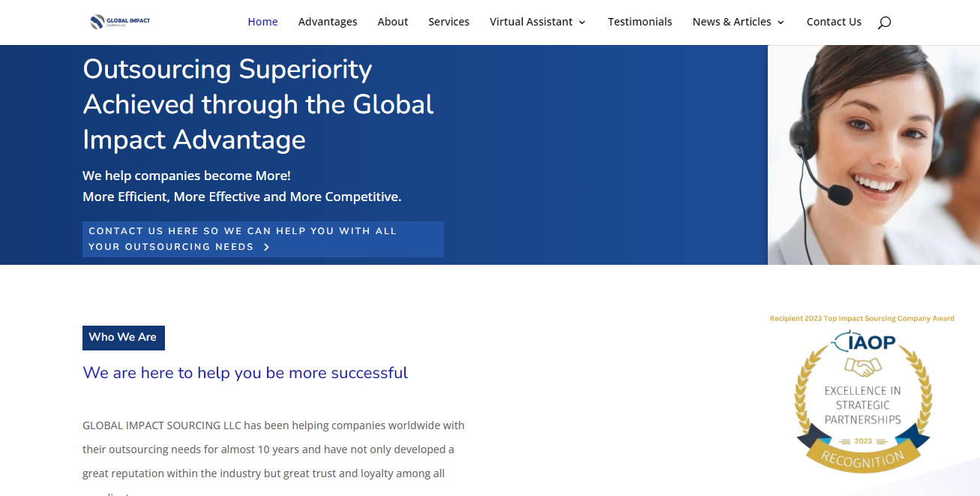Click the arrow chevron in the contact button
The height and width of the screenshot is (496, 980).
point(267,247)
